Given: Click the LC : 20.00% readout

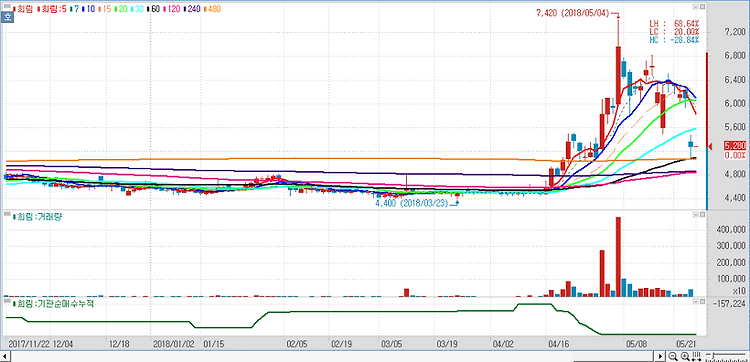Looking at the screenshot, I should (x=675, y=31).
